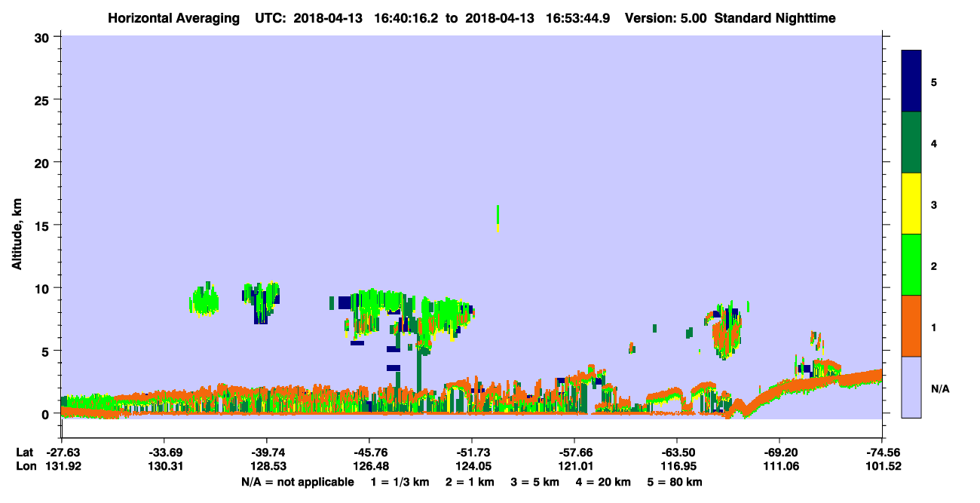Click the longitude value 101.52
Viewport: 980px width, 503px height.
click(x=882, y=466)
